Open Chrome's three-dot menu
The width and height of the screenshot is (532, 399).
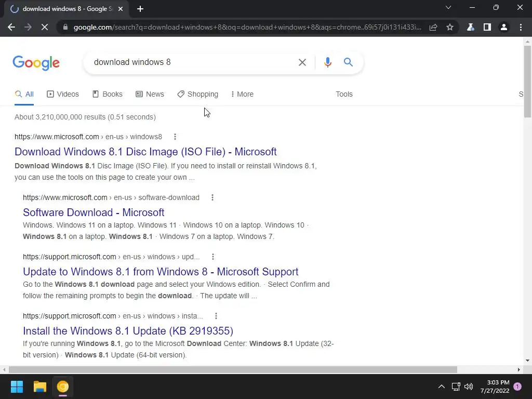pyautogui.click(x=521, y=27)
